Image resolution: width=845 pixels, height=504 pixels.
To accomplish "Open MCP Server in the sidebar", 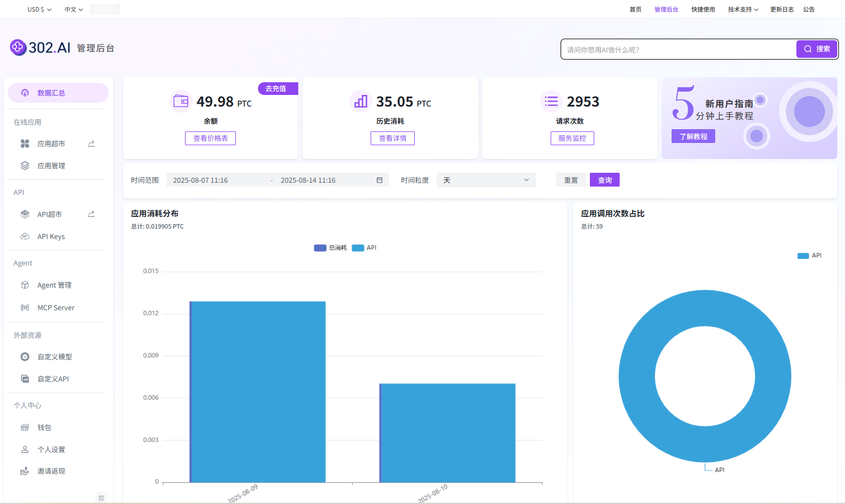I will point(56,307).
